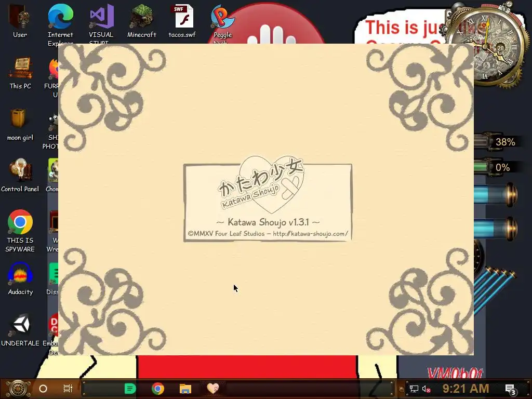Viewport: 532px width, 399px height.
Task: Click the http://katawa-shoujo.com/ address text
Action: tap(311, 234)
